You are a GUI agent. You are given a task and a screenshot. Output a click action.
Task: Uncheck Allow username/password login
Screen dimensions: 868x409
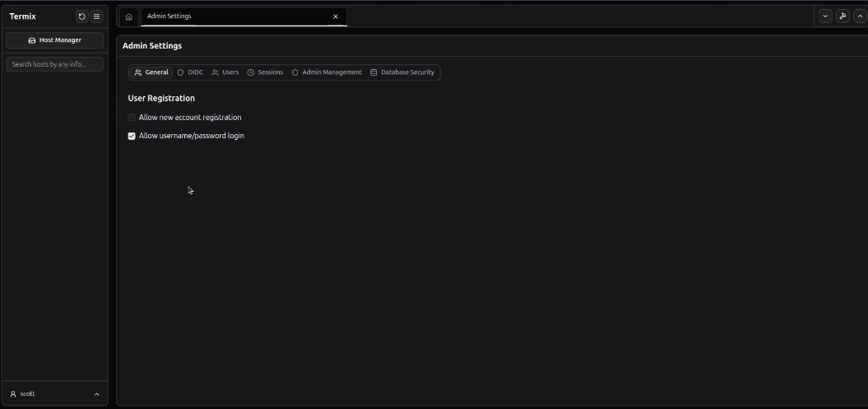[132, 136]
